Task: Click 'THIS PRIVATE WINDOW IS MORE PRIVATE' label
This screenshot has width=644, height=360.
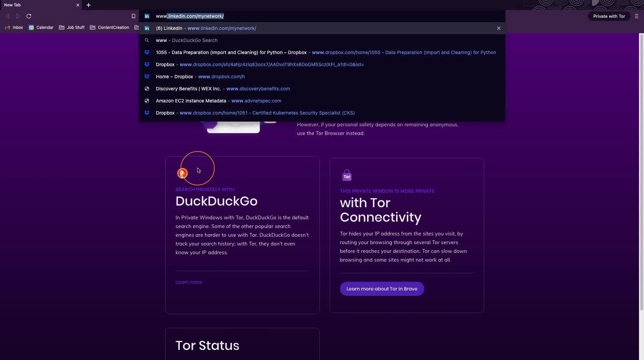Action: click(387, 191)
